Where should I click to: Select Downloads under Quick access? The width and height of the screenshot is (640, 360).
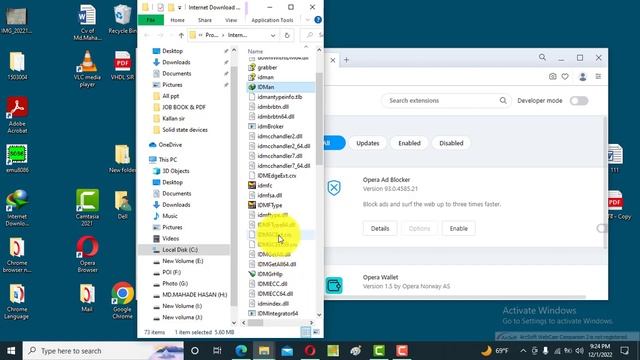point(176,62)
